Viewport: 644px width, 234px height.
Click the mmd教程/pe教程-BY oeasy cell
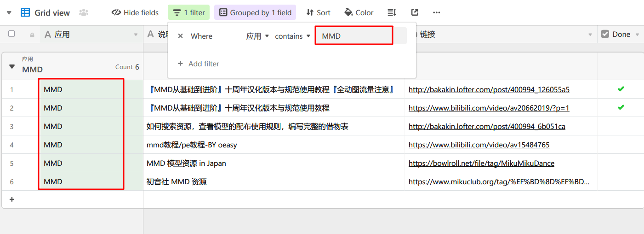coord(274,145)
